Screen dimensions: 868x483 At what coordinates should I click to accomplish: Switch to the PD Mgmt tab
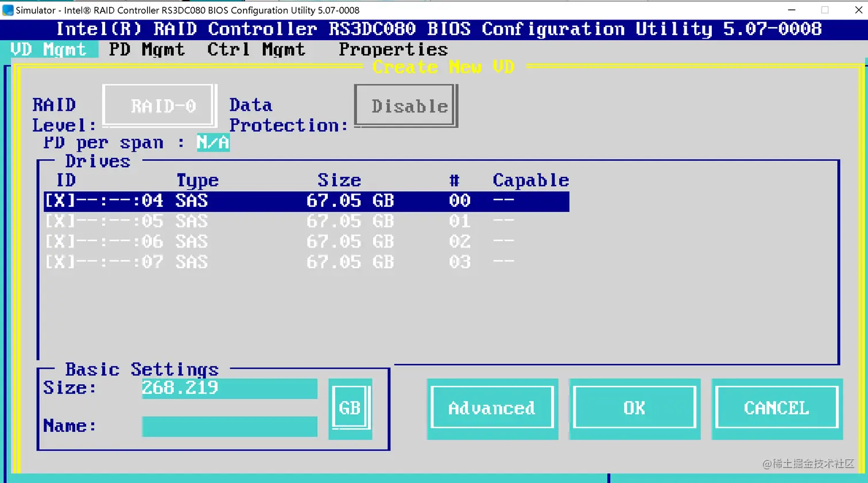[147, 49]
